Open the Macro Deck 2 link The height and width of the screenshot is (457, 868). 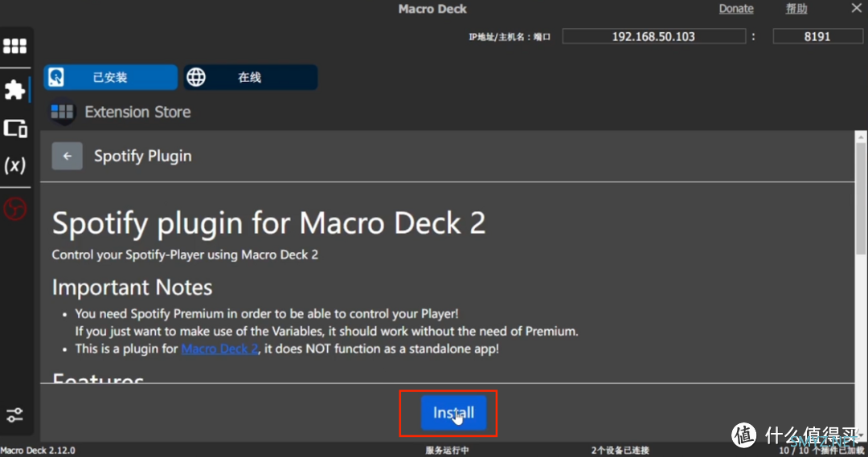(x=219, y=349)
